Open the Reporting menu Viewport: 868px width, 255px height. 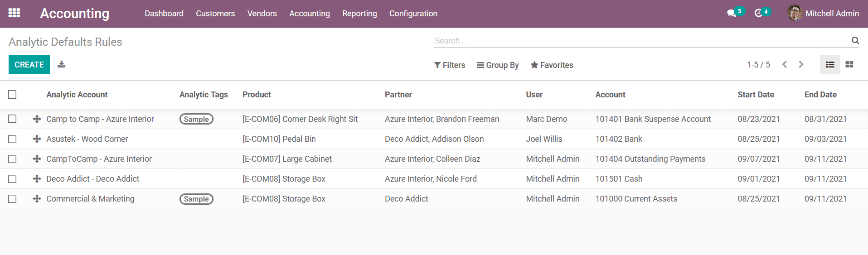pyautogui.click(x=359, y=14)
